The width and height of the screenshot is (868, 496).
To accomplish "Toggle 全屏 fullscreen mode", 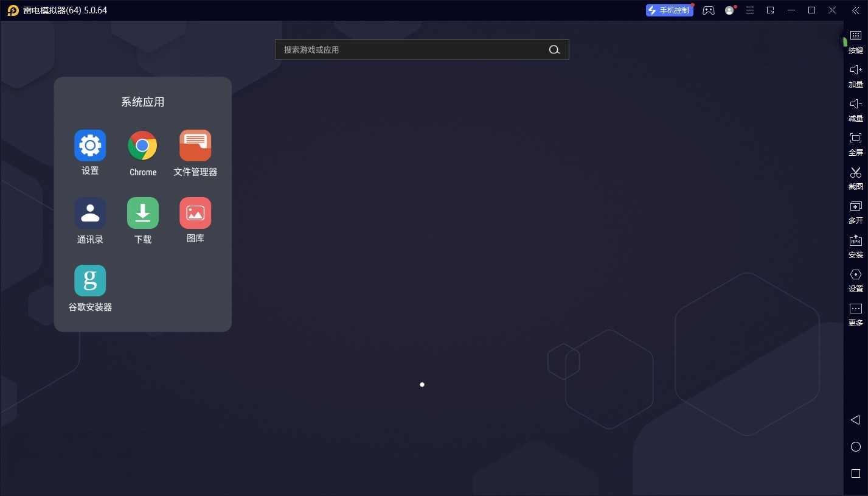I will click(855, 144).
